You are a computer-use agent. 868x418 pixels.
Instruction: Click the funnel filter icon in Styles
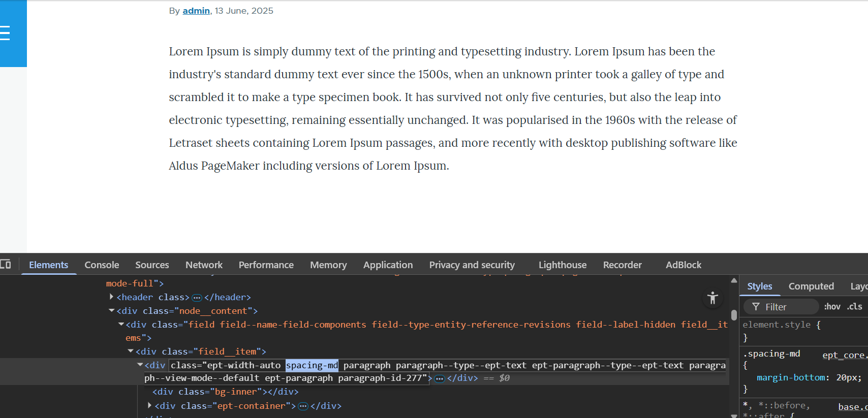coord(756,307)
